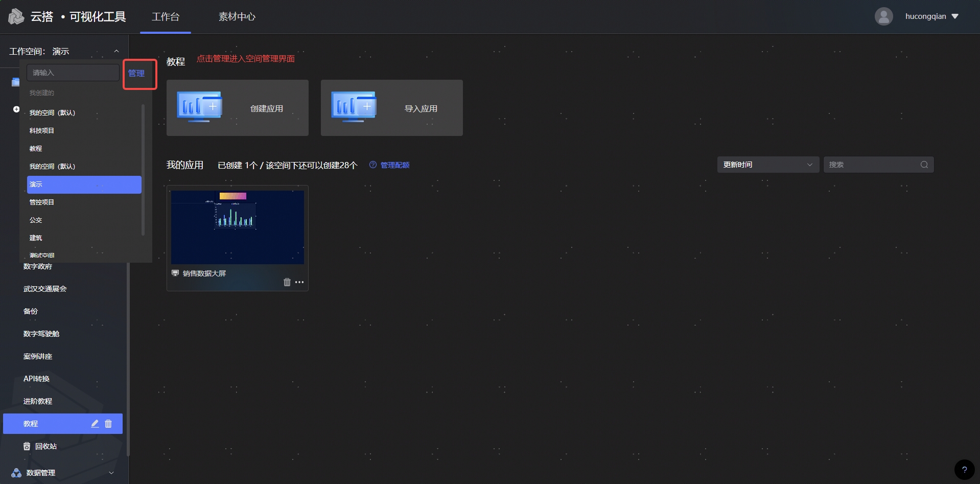Delete the selected 教程 folder using its trash icon
980x484 pixels.
point(108,424)
